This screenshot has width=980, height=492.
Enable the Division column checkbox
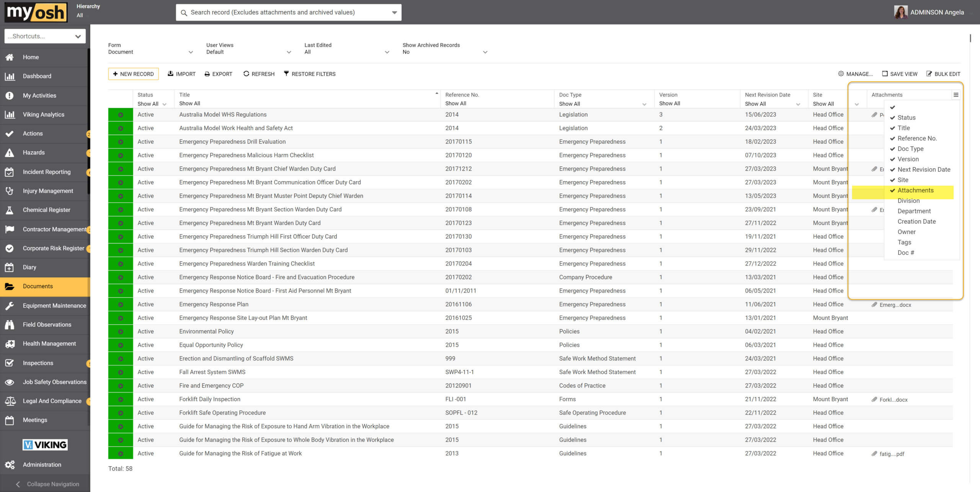(x=908, y=200)
